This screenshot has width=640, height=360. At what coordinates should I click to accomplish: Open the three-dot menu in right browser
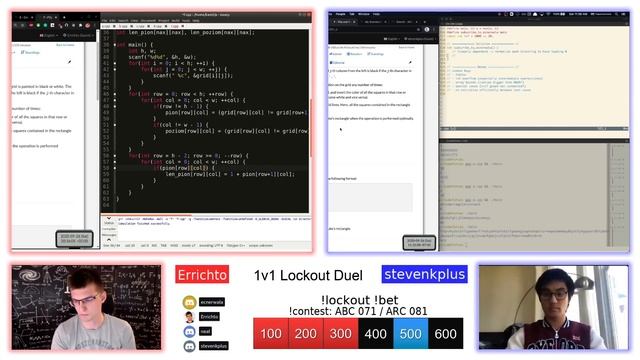click(434, 29)
